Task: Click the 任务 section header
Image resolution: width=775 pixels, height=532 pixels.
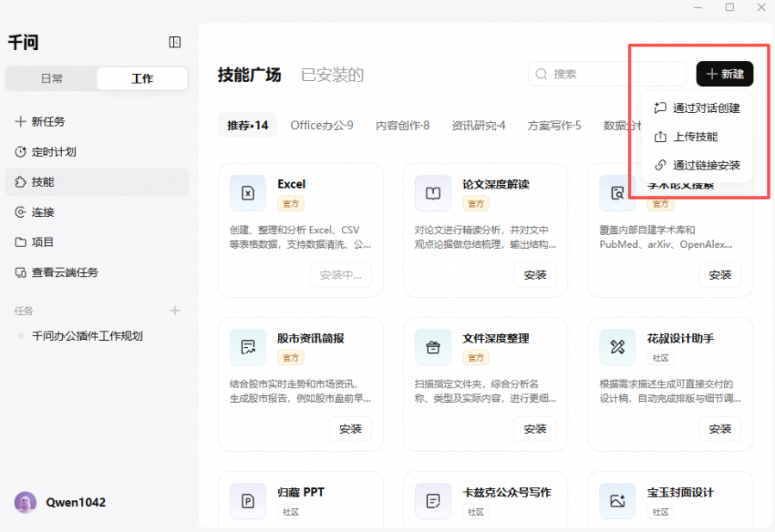Action: [23, 311]
